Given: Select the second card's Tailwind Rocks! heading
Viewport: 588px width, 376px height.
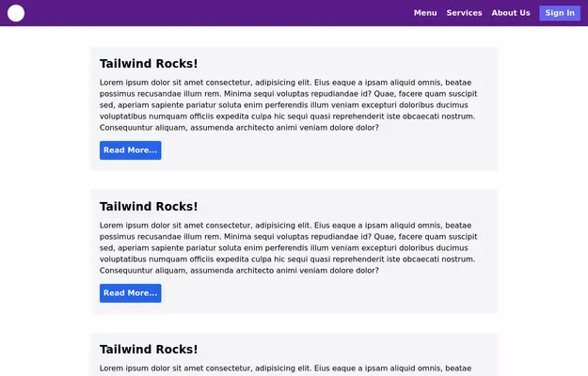Looking at the screenshot, I should (x=149, y=207).
